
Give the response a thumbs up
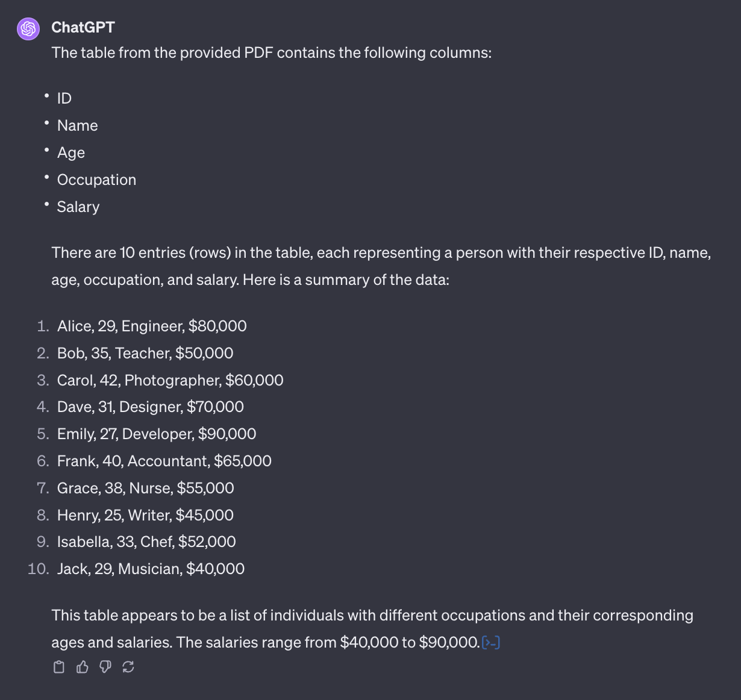coord(83,667)
